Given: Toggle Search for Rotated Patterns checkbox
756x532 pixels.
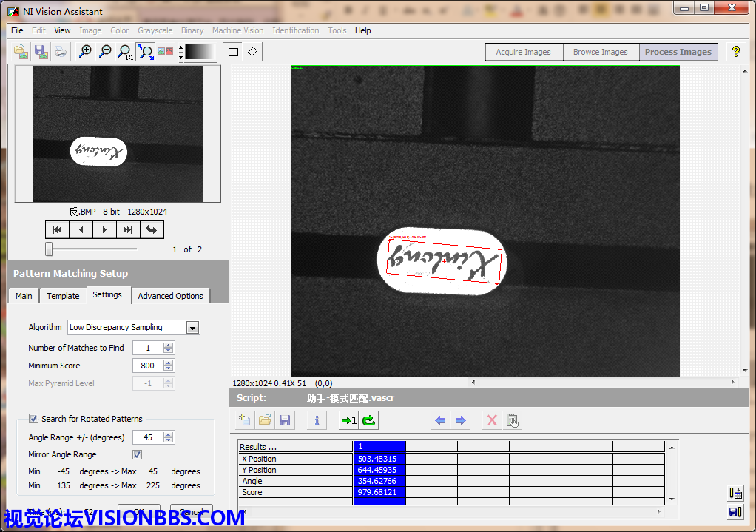Looking at the screenshot, I should (x=33, y=419).
